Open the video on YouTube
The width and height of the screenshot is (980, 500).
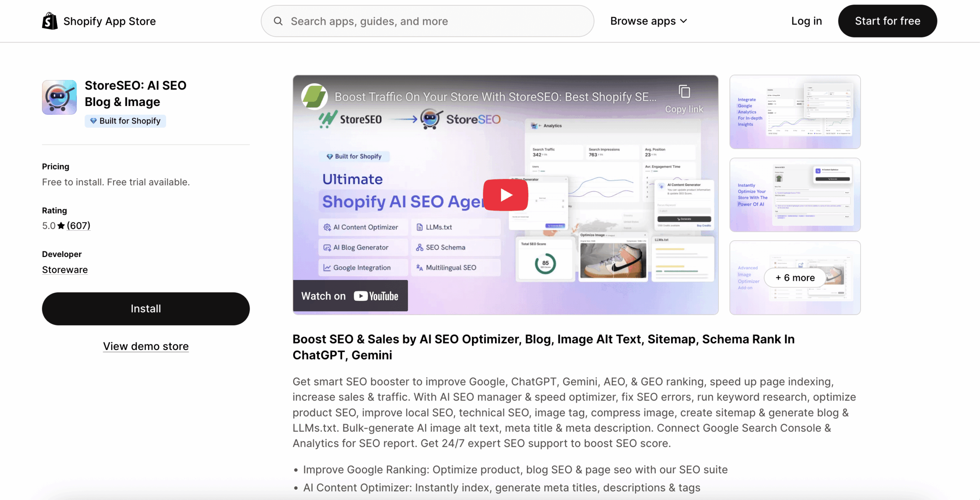[350, 295]
